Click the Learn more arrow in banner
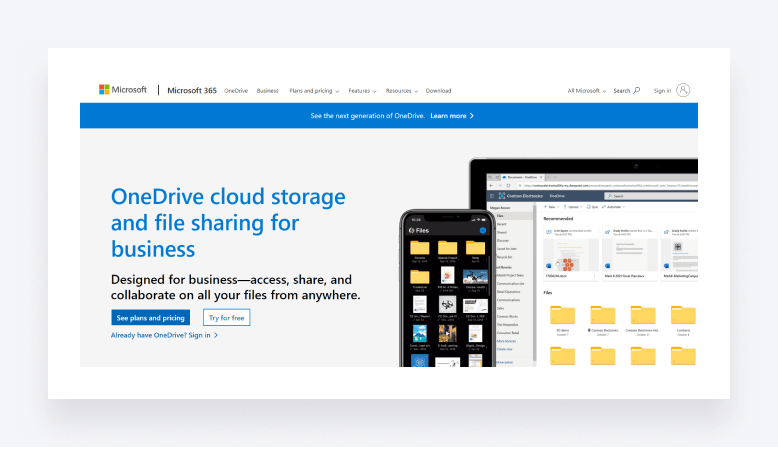 [471, 116]
